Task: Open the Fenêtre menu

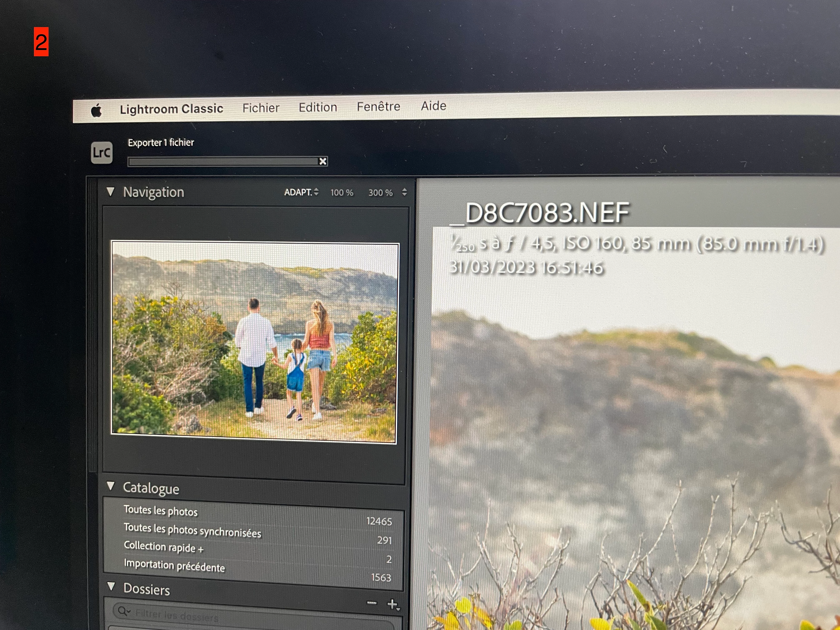Action: tap(378, 107)
